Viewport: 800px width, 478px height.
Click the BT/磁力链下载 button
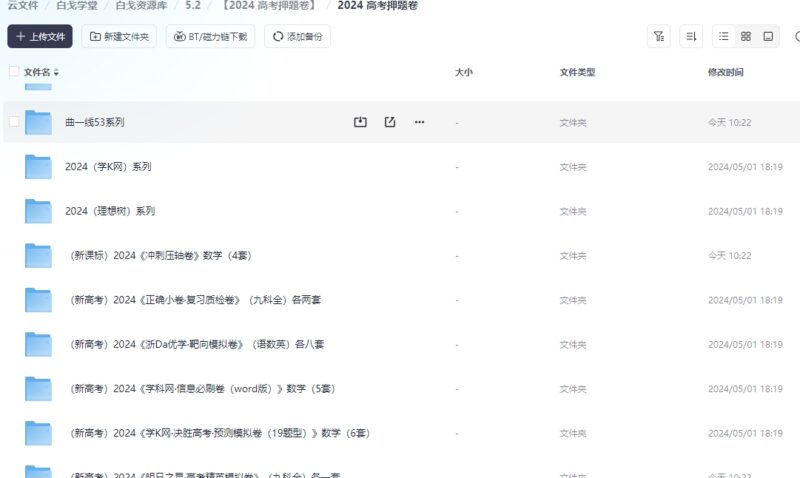[x=210, y=36]
